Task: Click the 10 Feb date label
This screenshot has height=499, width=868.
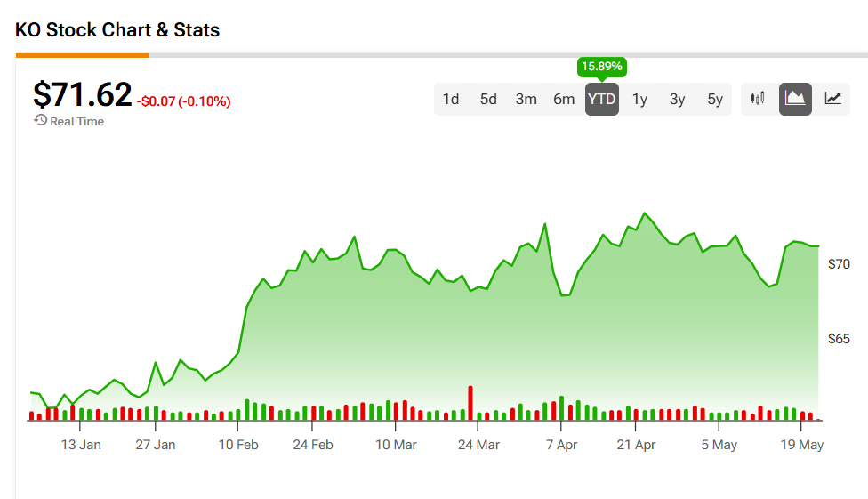Action: [238, 445]
